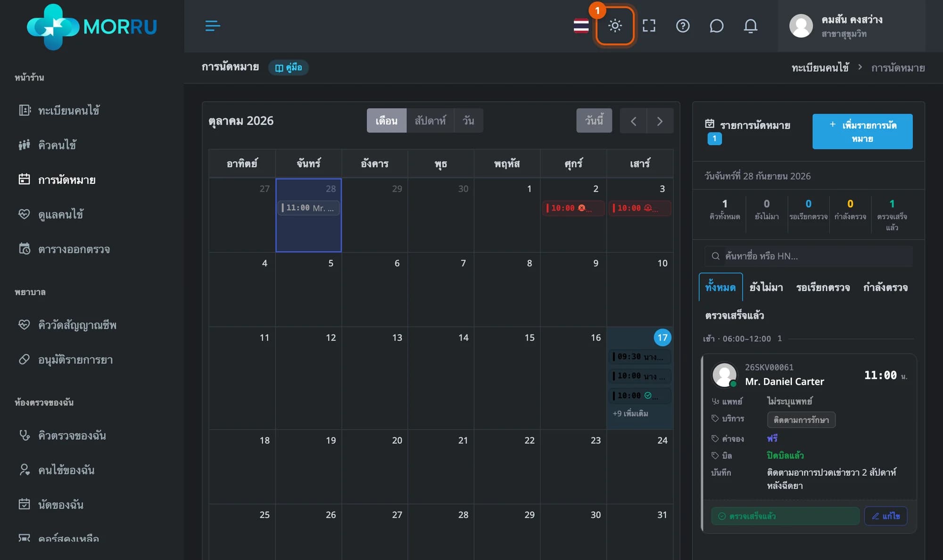Viewport: 943px width, 560px height.
Task: Collapse the sidebar with hamburger menu icon
Action: coord(213,25)
